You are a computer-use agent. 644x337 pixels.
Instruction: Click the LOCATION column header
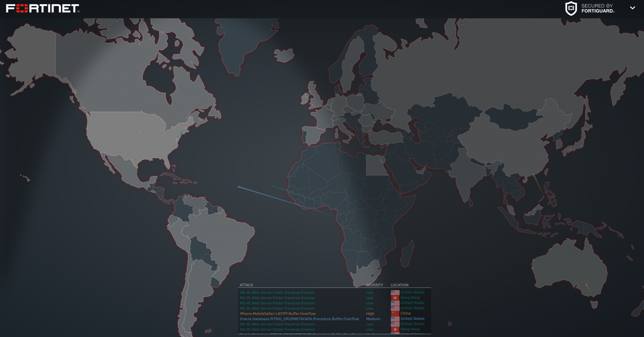(x=399, y=285)
